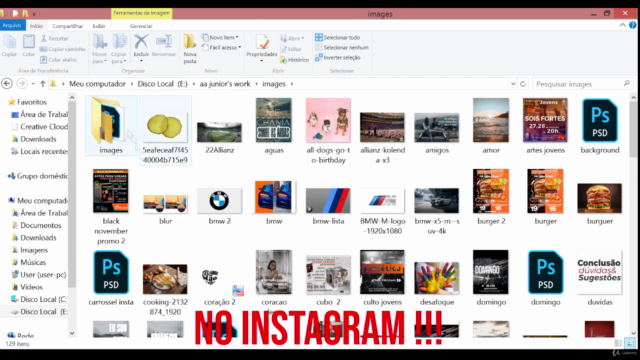Open the Help question mark icon

tap(633, 25)
